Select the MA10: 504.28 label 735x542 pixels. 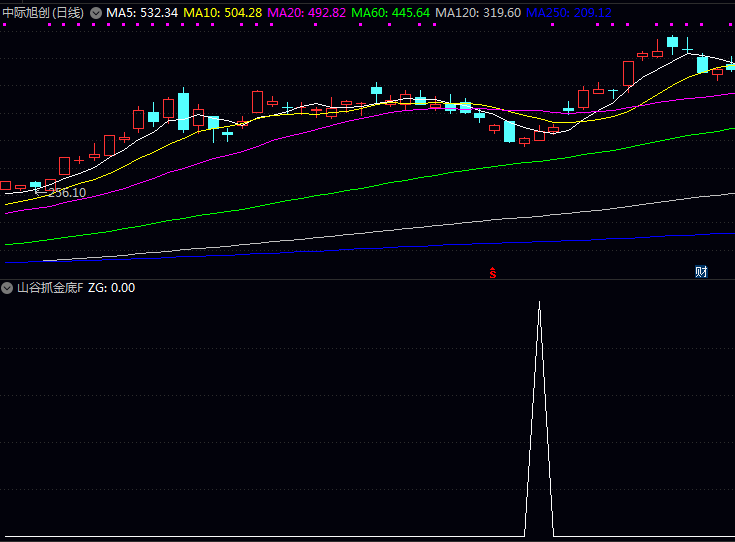(x=222, y=12)
